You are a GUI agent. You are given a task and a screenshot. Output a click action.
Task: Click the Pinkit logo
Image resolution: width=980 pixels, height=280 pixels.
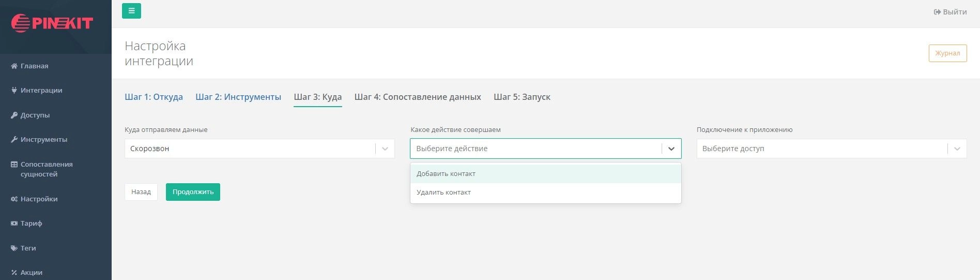click(x=52, y=23)
